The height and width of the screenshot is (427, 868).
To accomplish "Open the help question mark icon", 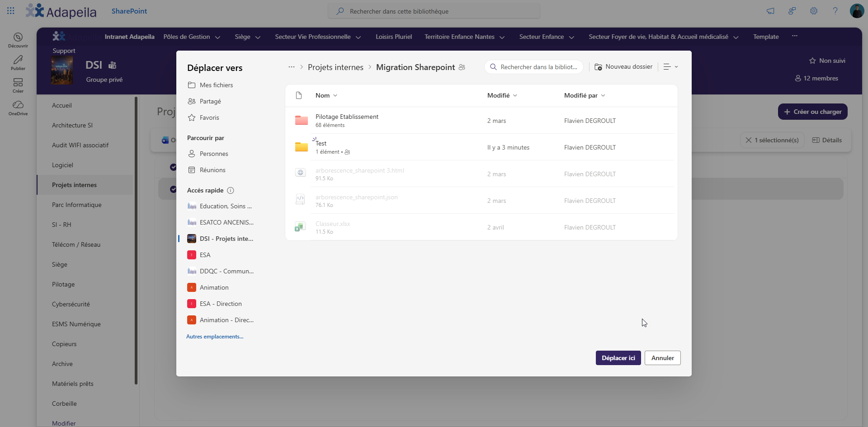I will pyautogui.click(x=835, y=11).
